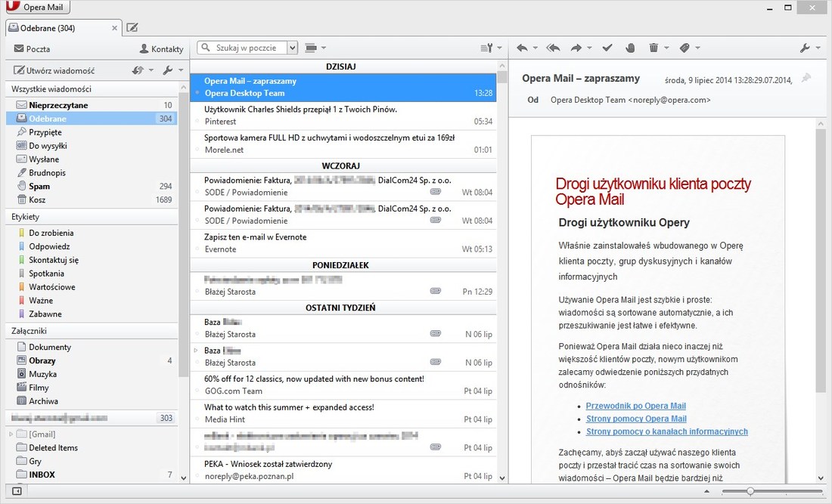Open the Kontakty panel tab

[161, 49]
